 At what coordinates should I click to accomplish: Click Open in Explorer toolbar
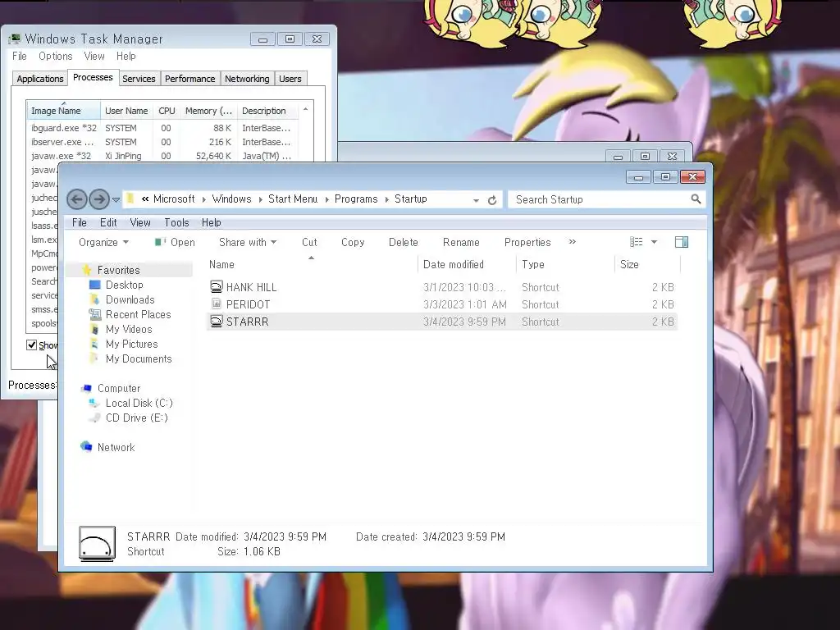(x=176, y=242)
